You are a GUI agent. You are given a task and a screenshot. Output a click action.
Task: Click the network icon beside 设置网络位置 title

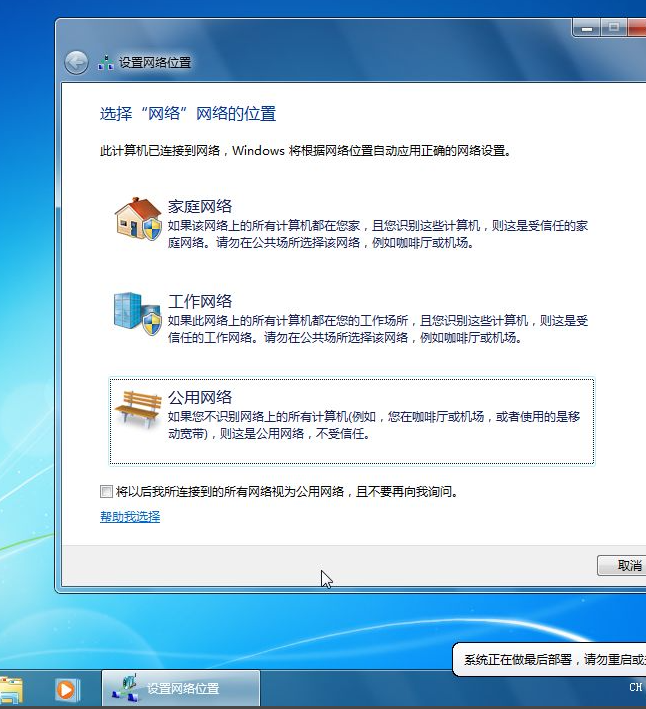(105, 63)
